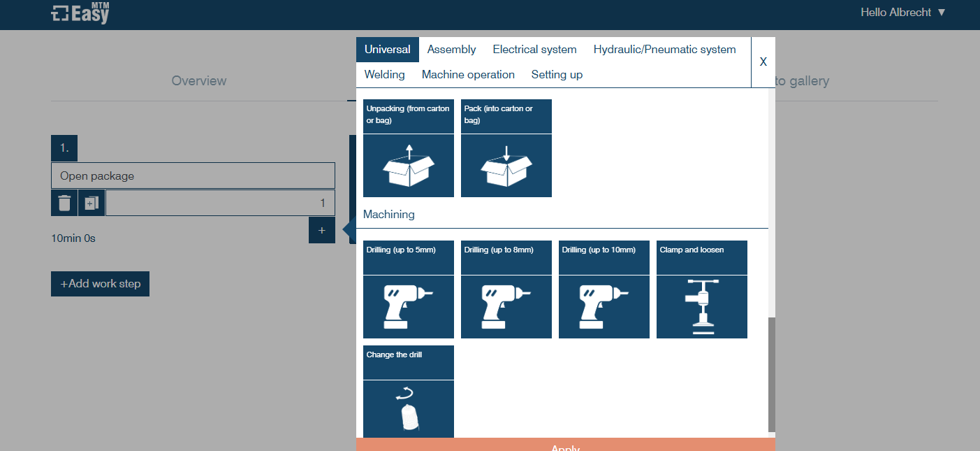Choose Drilling up to 8mm tile

pyautogui.click(x=506, y=289)
